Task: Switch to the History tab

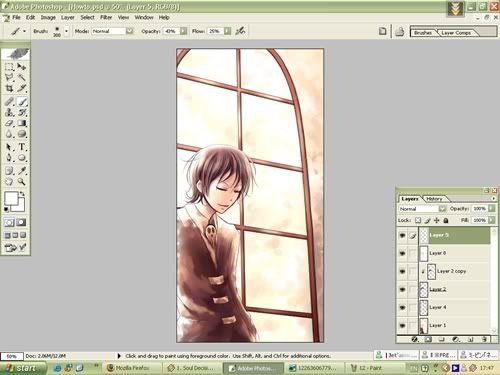Action: (x=434, y=199)
